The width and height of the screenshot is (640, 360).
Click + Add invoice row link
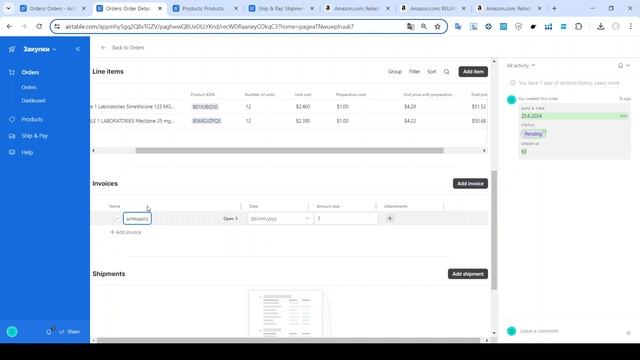(126, 232)
